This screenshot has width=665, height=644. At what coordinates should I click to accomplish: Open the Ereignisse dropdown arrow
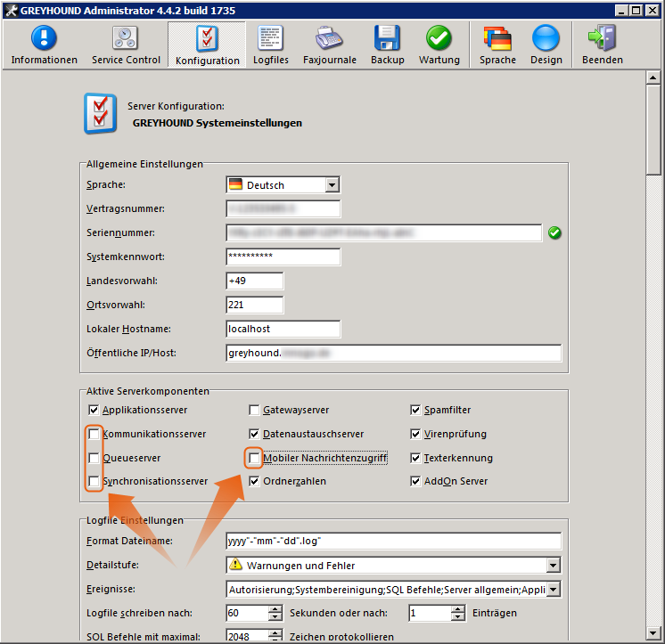coord(553,590)
